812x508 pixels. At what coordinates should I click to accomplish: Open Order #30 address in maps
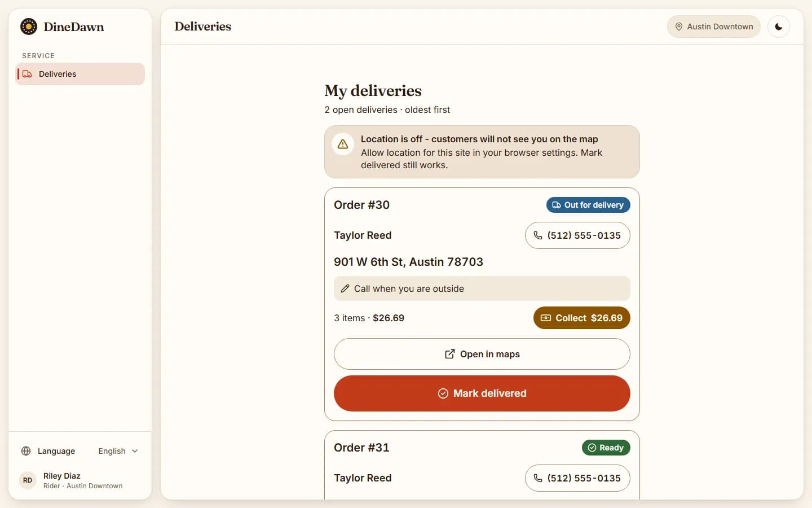click(482, 354)
